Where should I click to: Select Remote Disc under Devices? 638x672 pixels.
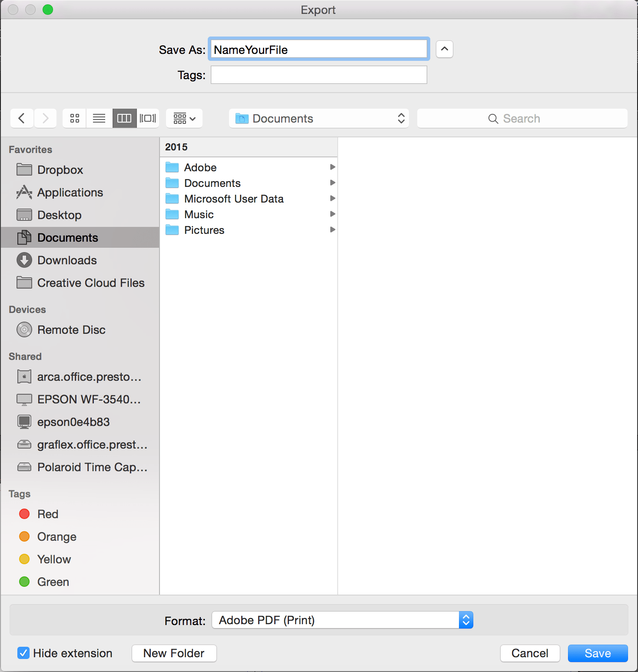[71, 330]
